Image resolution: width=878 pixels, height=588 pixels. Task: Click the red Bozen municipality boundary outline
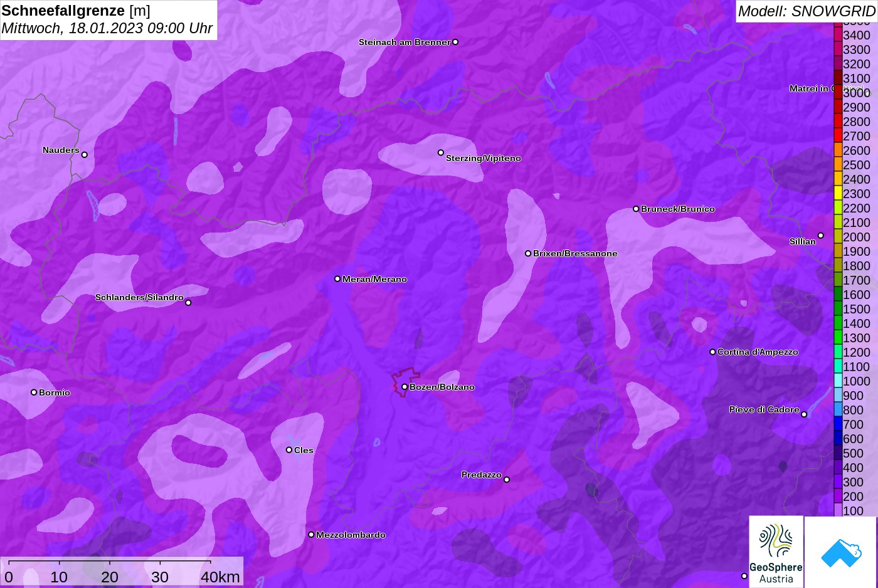coord(406,382)
